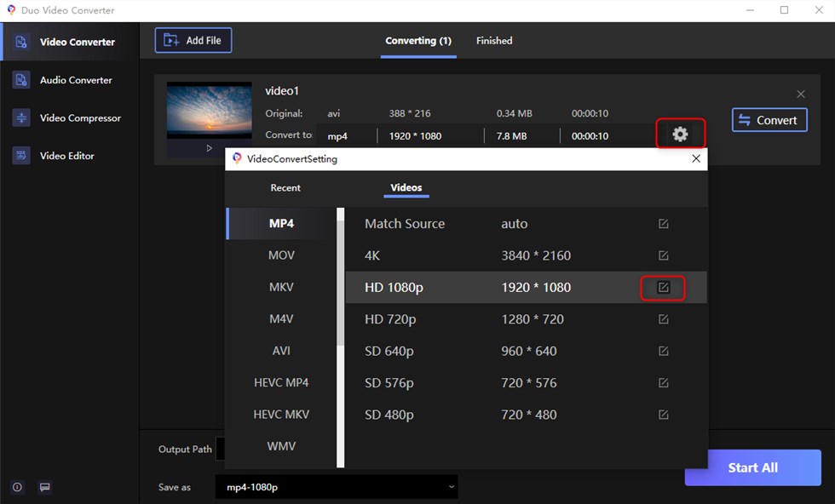Choose HEVC MKV format
The image size is (835, 504).
281,415
